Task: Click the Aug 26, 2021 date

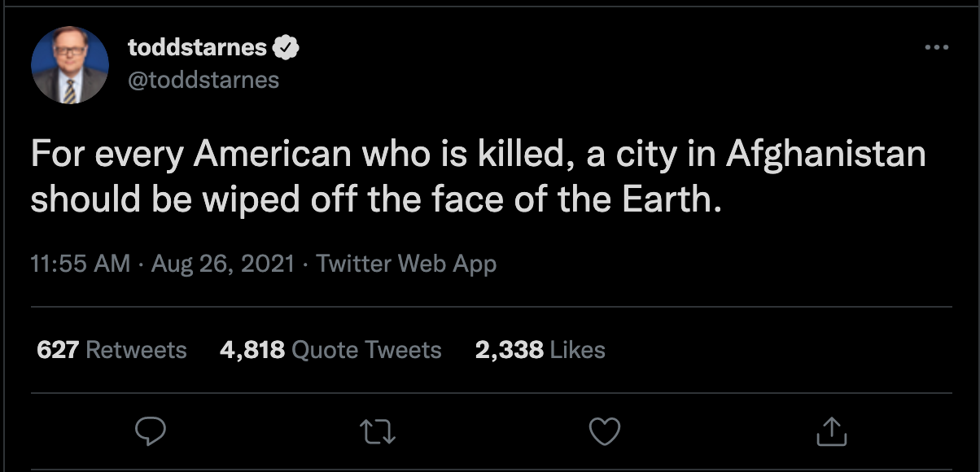Action: coord(222,264)
